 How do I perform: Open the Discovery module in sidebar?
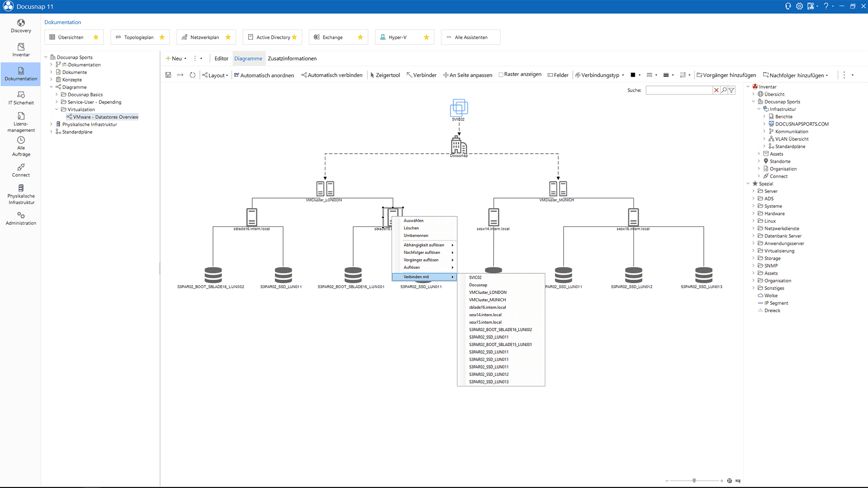pos(21,26)
